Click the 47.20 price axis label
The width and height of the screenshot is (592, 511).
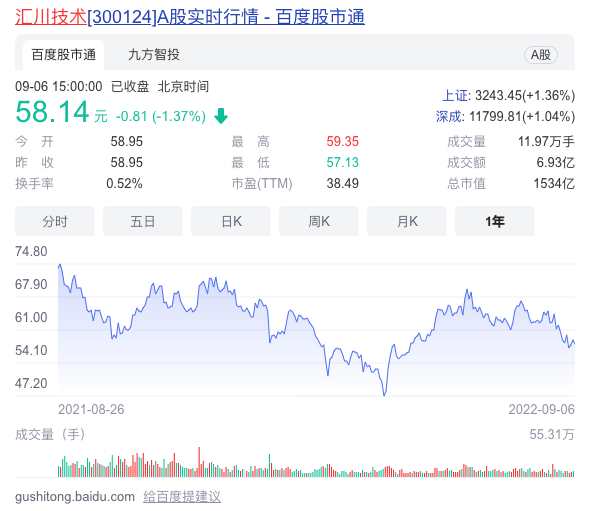pyautogui.click(x=31, y=383)
